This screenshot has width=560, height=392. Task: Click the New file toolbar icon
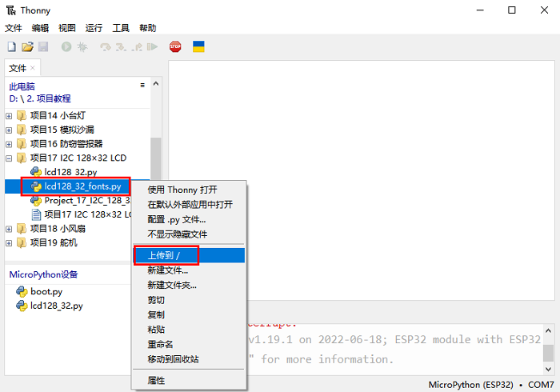(12, 48)
